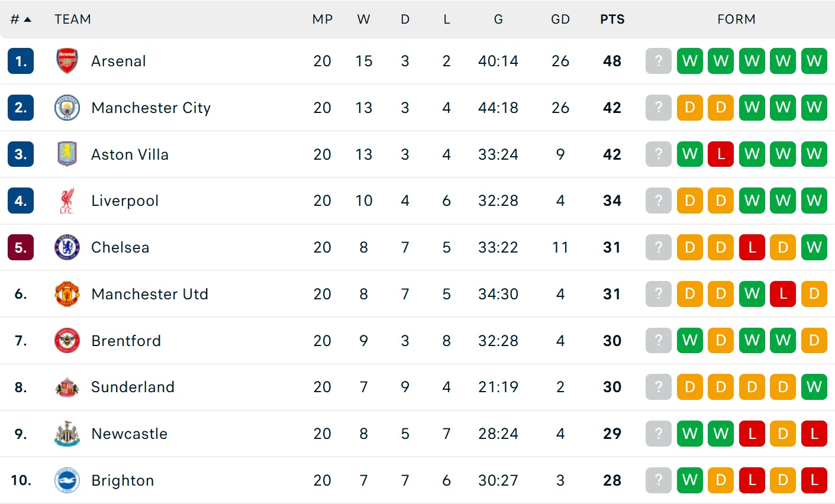
Task: Click the Liverpool club crest icon
Action: 67,201
